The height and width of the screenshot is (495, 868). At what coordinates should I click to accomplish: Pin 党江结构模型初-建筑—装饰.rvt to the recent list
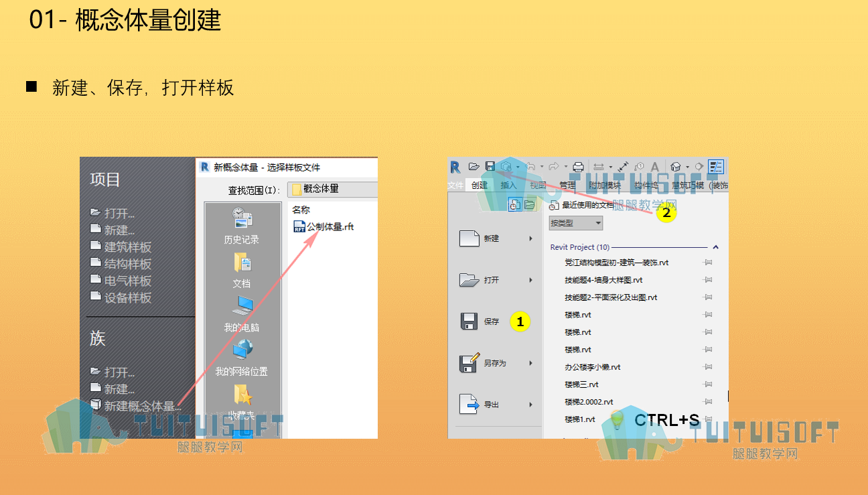[x=707, y=263]
